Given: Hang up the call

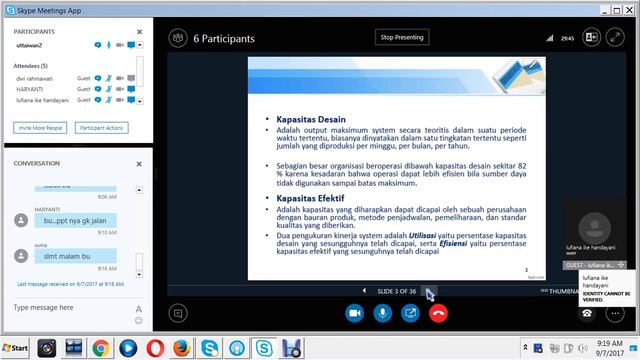Looking at the screenshot, I should [438, 313].
